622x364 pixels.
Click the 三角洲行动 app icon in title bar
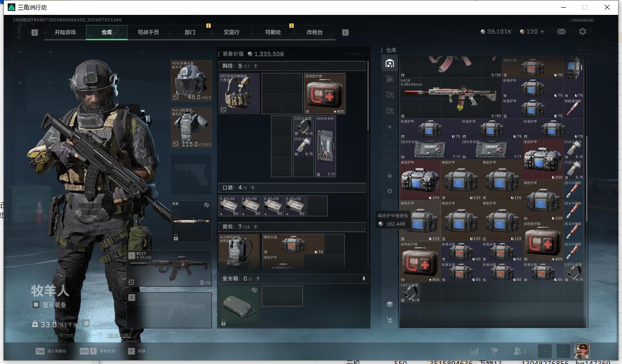[x=12, y=7]
